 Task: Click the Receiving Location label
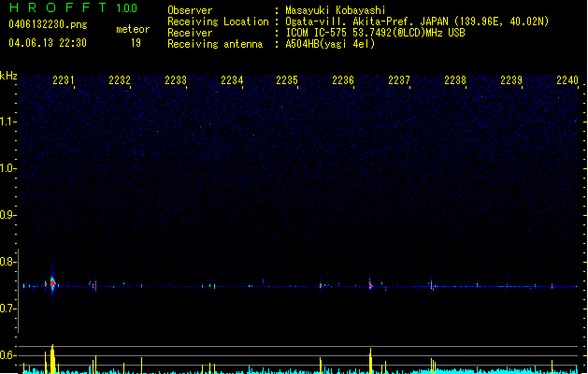218,22
